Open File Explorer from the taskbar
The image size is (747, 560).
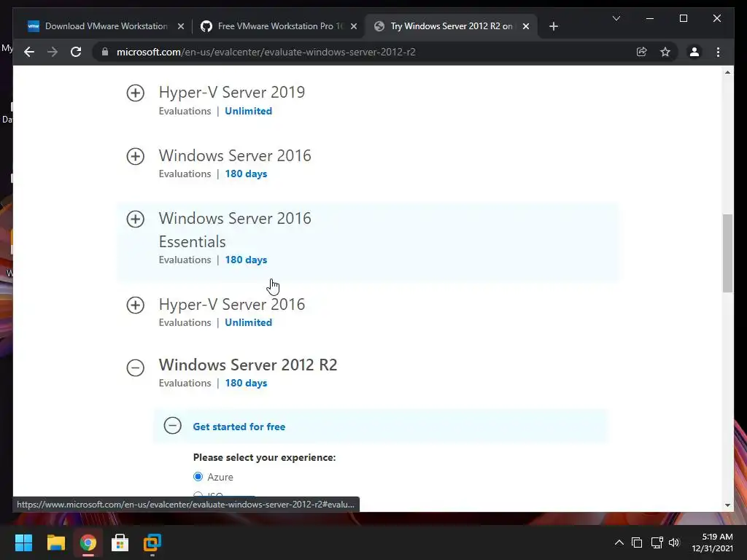(55, 542)
